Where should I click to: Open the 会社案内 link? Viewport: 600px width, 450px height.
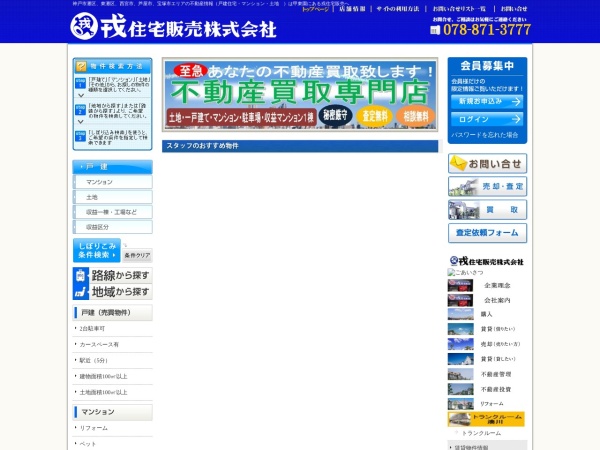point(497,300)
